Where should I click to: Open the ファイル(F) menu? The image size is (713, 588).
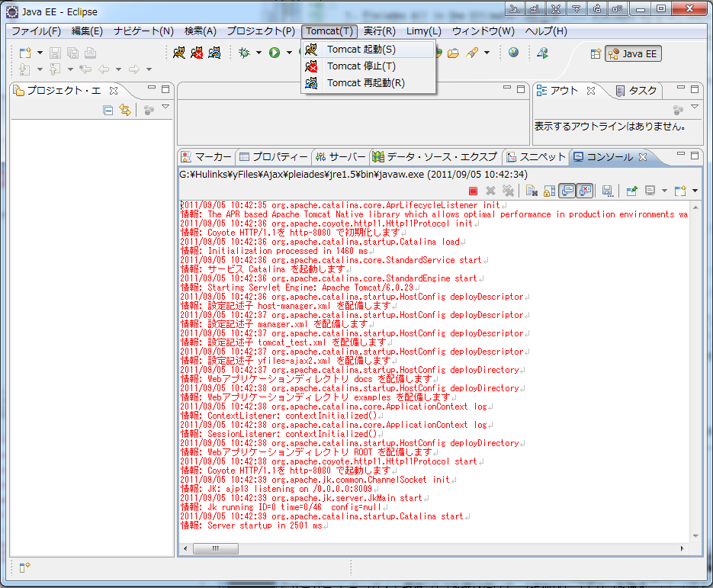click(x=36, y=31)
